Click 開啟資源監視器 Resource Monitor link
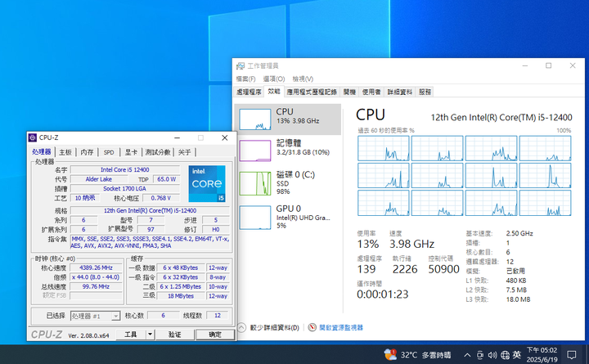Image resolution: width=589 pixels, height=364 pixels. tap(341, 327)
